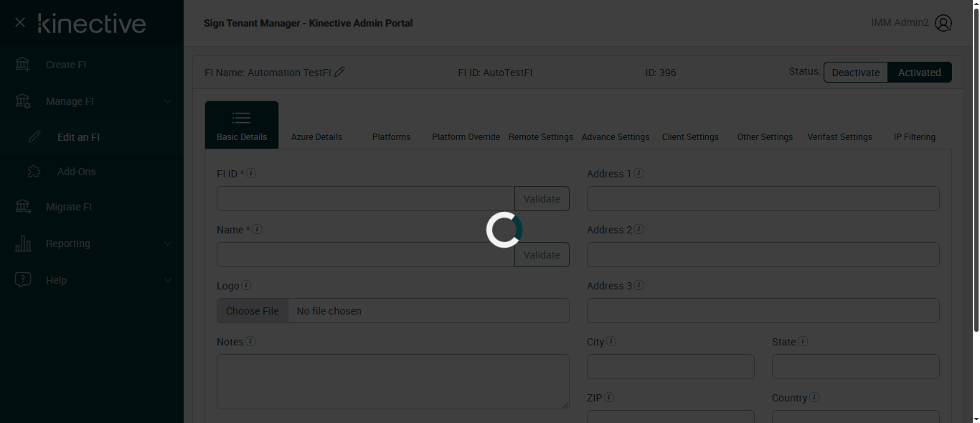Click the Choose File button for Logo

tap(253, 311)
